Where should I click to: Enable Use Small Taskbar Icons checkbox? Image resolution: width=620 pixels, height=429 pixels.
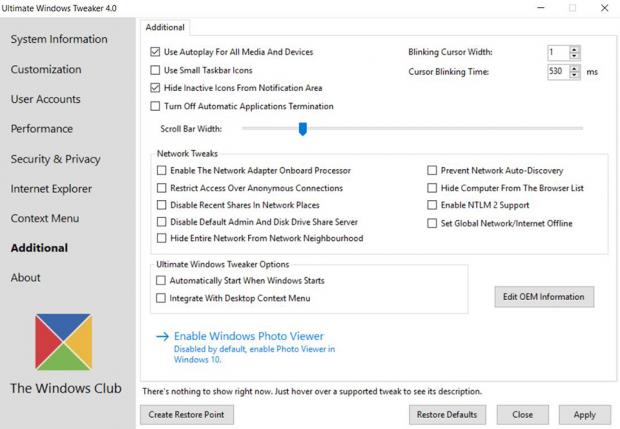[x=155, y=70]
